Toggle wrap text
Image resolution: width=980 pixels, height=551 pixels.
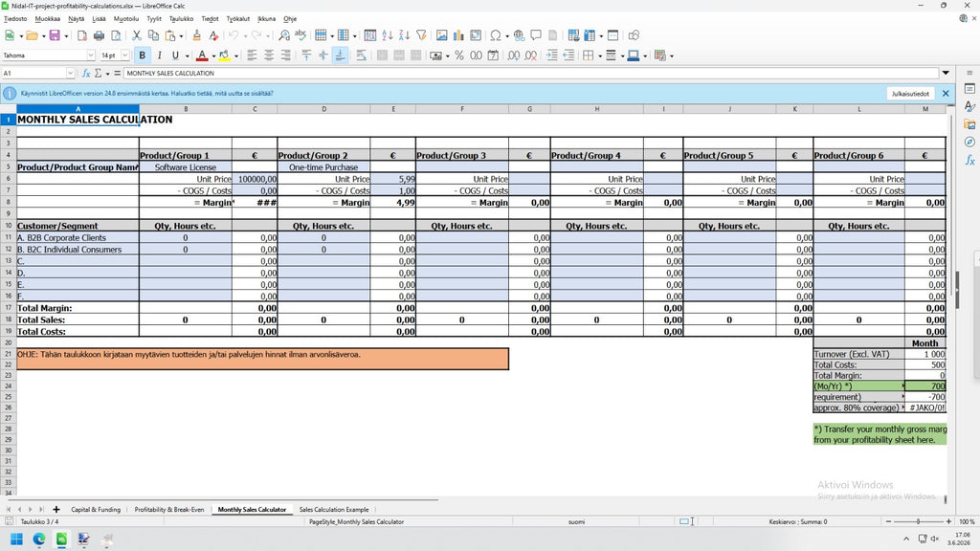pyautogui.click(x=361, y=55)
